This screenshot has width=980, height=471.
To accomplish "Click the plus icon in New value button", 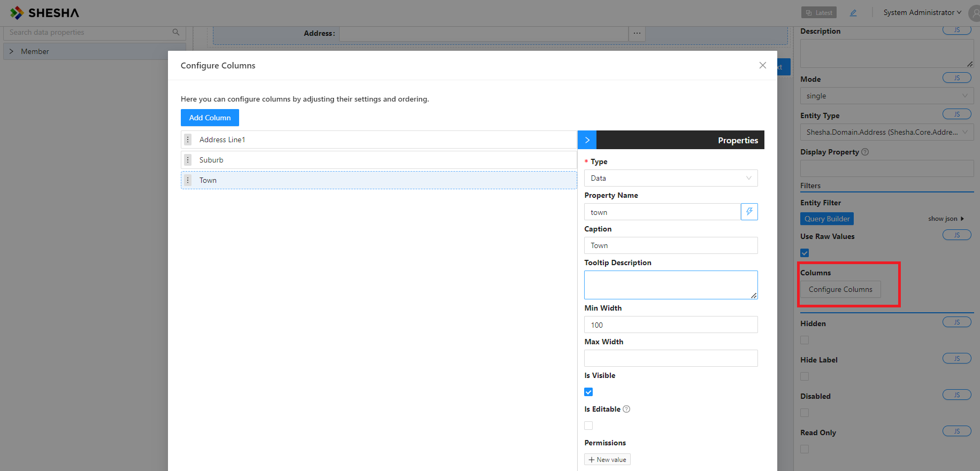I will point(592,460).
